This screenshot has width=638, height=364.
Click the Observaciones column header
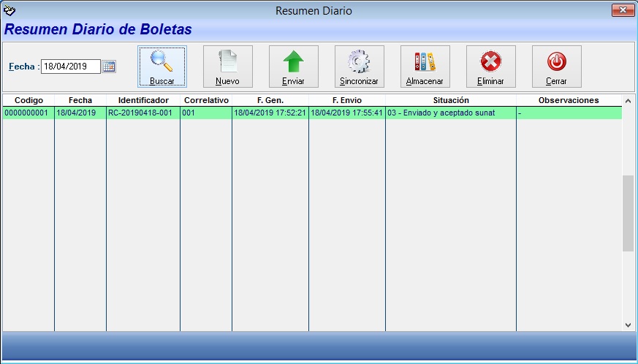click(x=569, y=100)
